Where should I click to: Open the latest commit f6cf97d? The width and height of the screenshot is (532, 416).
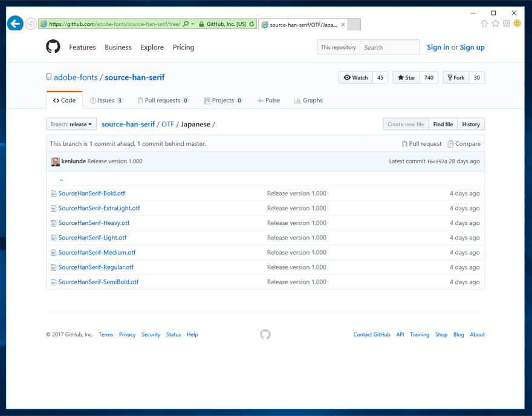click(x=437, y=161)
